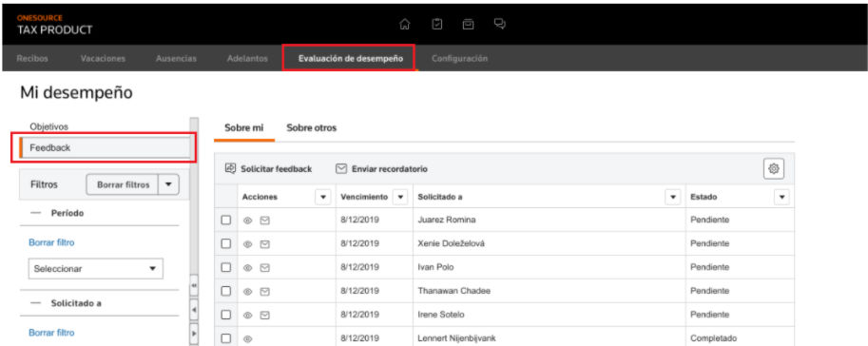This screenshot has height=346, width=868.
Task: Tick the Lennert Nijenbijvank row checkbox
Action: [226, 338]
